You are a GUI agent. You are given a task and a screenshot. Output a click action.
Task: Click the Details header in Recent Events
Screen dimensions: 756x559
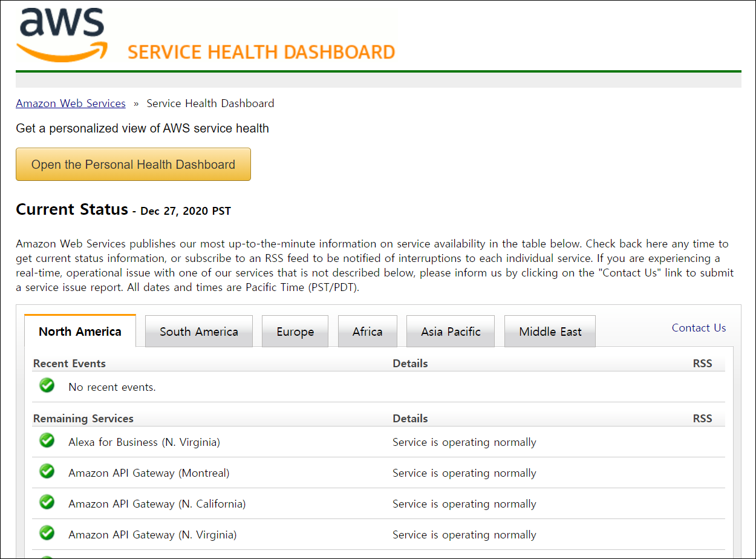click(410, 364)
